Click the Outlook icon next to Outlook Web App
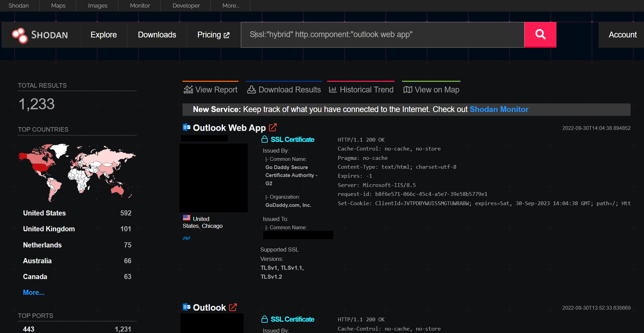The image size is (644, 333). point(187,127)
